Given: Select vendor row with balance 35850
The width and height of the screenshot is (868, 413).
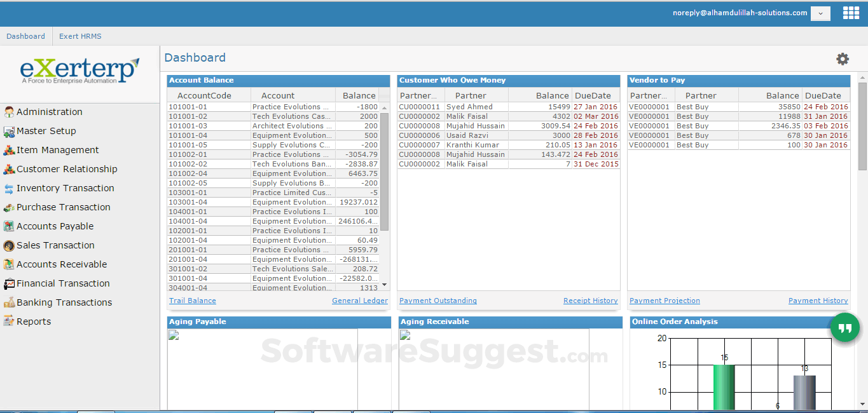Looking at the screenshot, I should (x=739, y=107).
